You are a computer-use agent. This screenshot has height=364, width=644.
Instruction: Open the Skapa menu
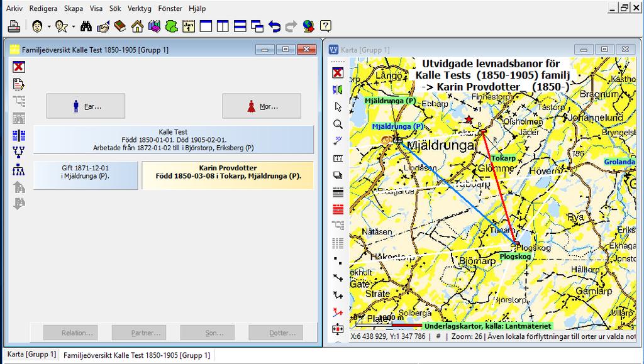click(74, 8)
